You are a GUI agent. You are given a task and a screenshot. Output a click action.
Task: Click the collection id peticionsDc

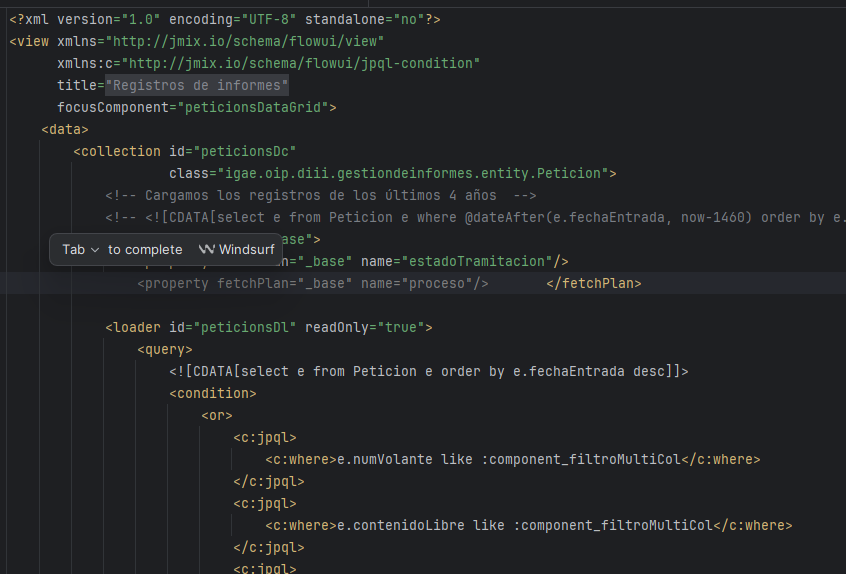coord(245,151)
